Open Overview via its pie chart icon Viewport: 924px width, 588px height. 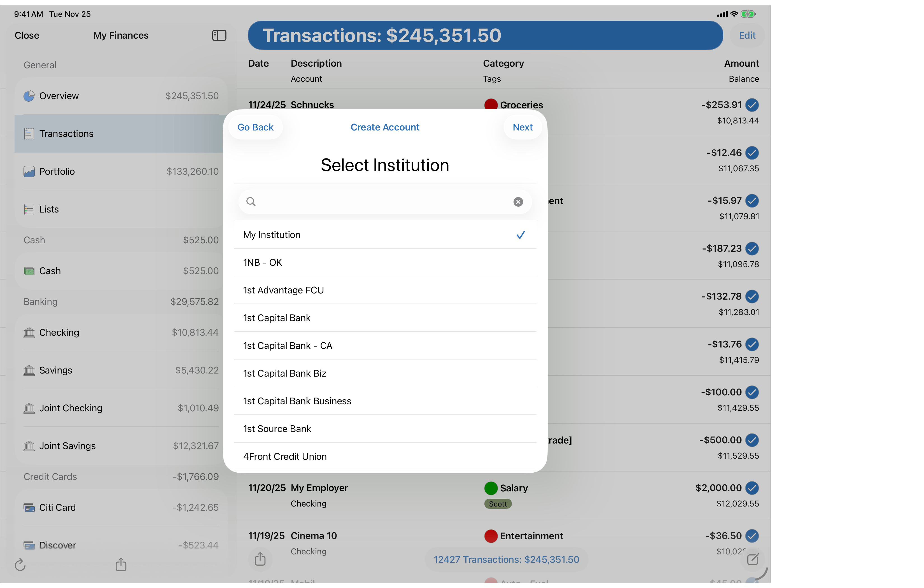pos(29,96)
